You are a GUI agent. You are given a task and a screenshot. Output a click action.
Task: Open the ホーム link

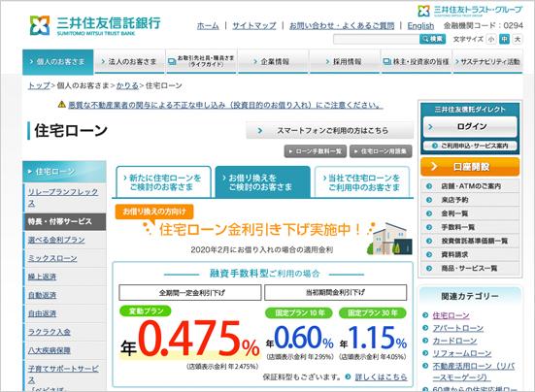click(208, 25)
